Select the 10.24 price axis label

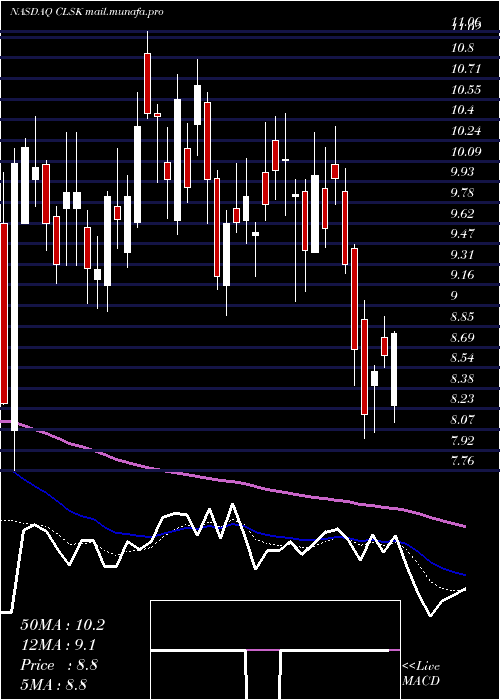[x=466, y=131]
